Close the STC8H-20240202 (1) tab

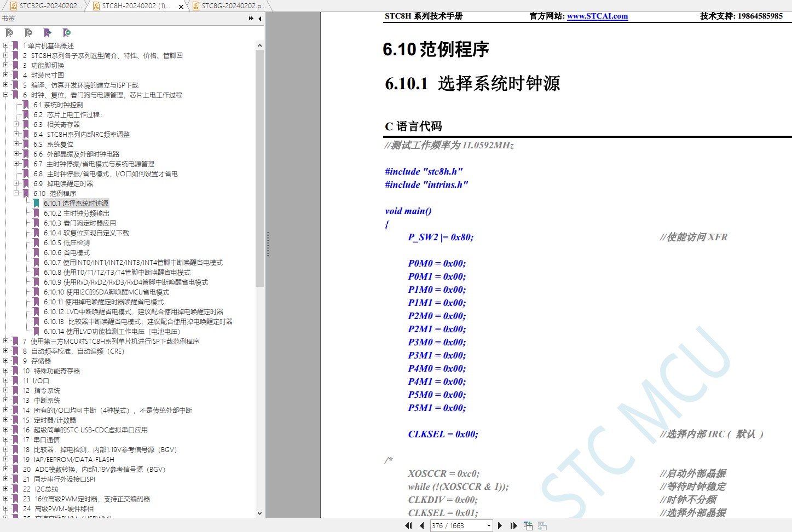(x=181, y=6)
